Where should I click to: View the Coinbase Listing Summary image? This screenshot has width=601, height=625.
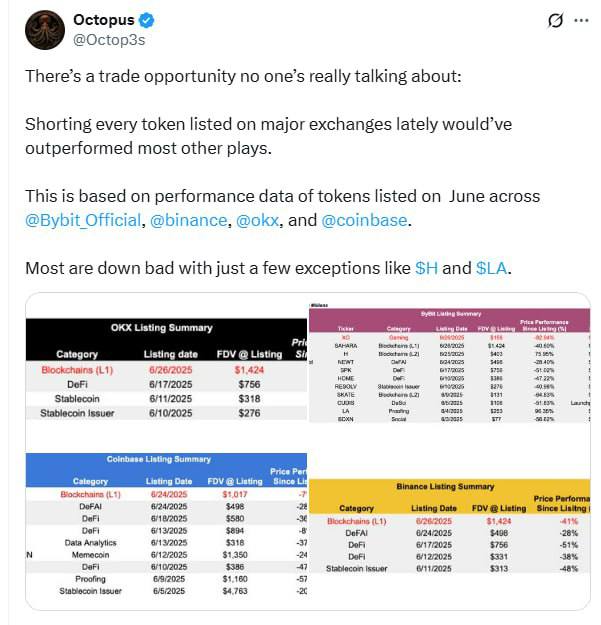click(x=167, y=525)
